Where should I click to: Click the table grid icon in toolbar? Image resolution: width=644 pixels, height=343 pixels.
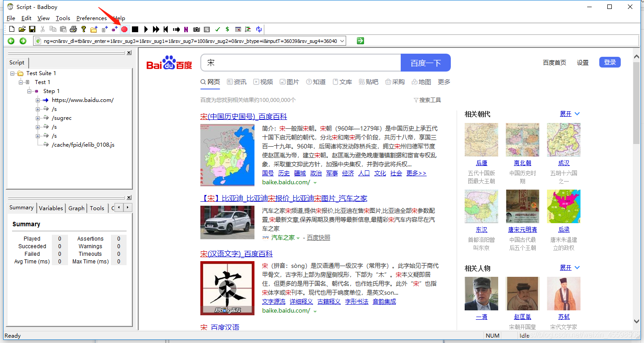(x=238, y=29)
